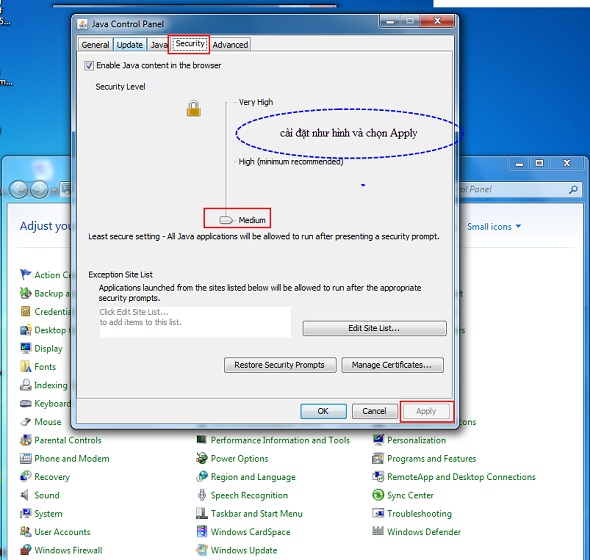
Task: Confirm with the OK button
Action: pos(323,411)
